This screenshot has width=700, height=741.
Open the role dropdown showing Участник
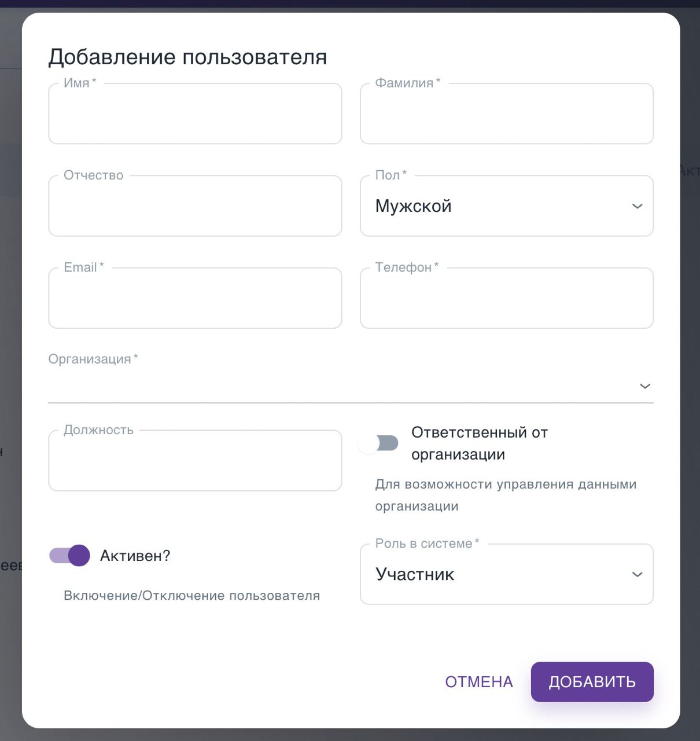click(x=498, y=574)
